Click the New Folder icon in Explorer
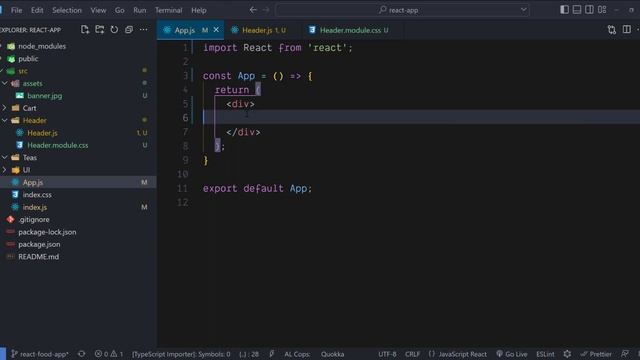Viewport: 640px width, 360px height. click(100, 30)
